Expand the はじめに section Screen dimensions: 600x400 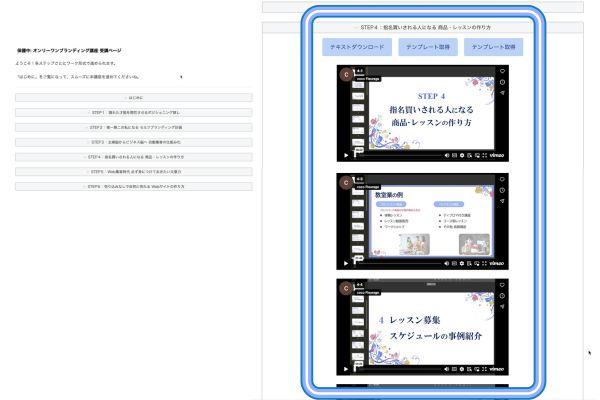pos(134,98)
